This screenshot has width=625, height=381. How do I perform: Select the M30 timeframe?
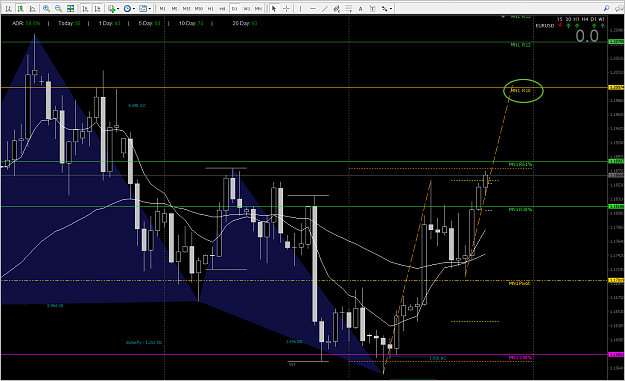pyautogui.click(x=199, y=8)
